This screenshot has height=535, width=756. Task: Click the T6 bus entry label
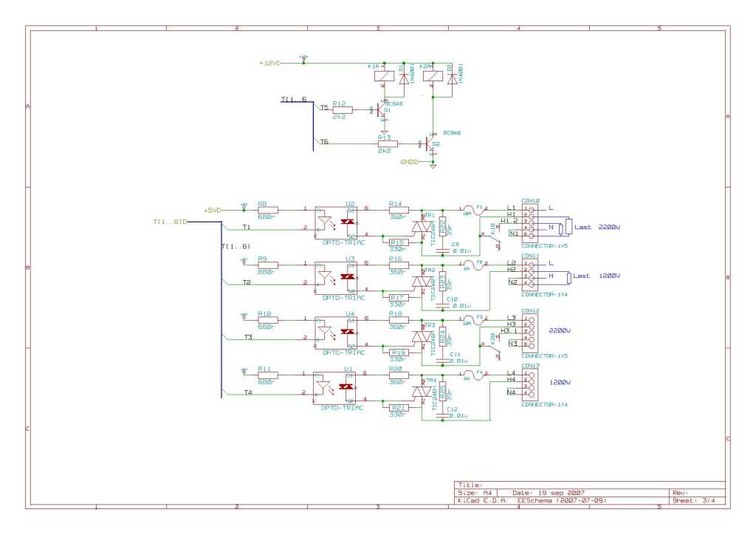(324, 142)
